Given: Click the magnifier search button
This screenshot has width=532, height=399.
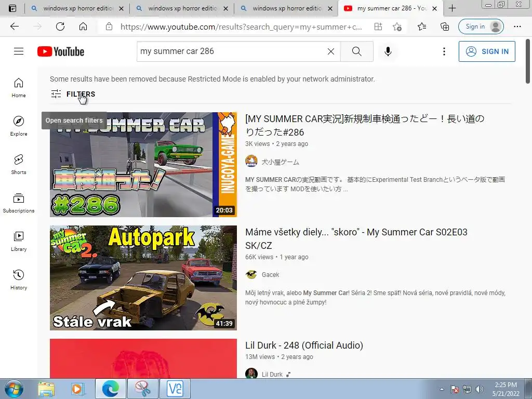Looking at the screenshot, I should tap(356, 51).
